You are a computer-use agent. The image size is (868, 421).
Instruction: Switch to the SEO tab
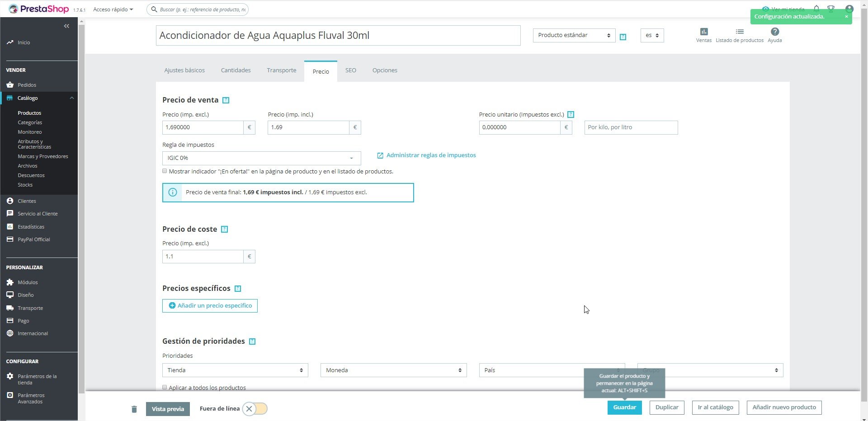point(350,70)
